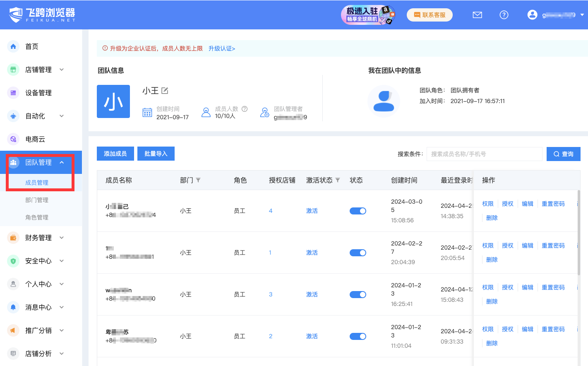This screenshot has width=588, height=366.
Task: Expand the 自动化 menu chevron
Action: point(62,116)
